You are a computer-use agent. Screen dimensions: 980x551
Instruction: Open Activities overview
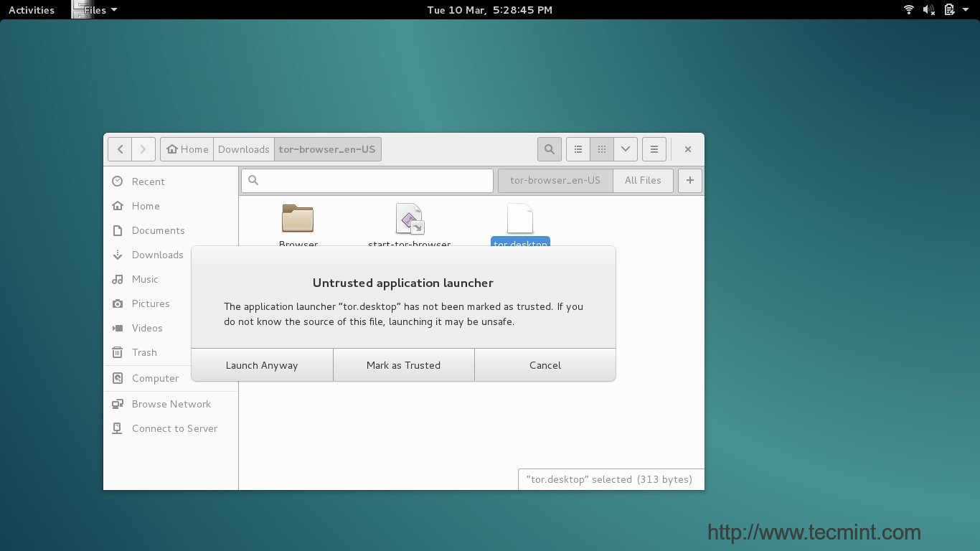pyautogui.click(x=32, y=10)
